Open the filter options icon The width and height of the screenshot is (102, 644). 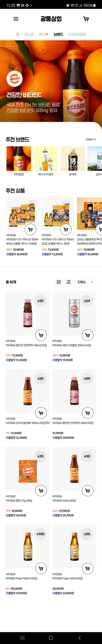68,282
